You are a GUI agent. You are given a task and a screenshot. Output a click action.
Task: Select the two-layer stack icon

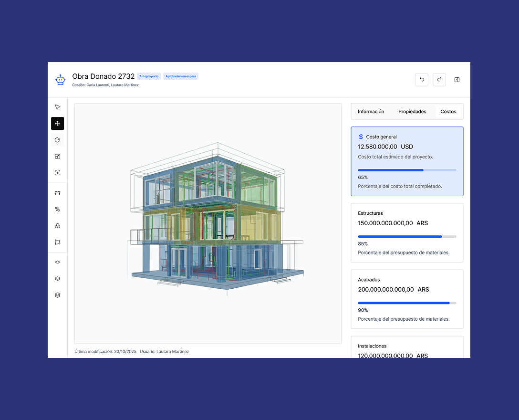pos(57,279)
